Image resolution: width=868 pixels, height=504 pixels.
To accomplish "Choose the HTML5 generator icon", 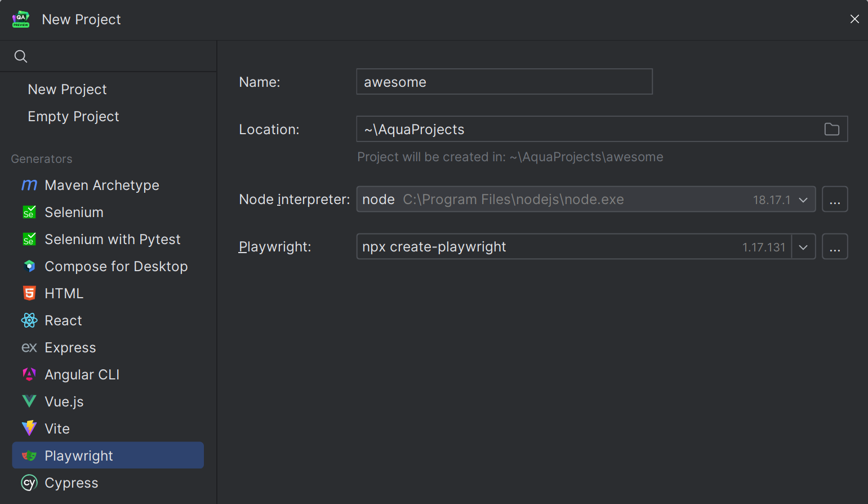I will [29, 293].
